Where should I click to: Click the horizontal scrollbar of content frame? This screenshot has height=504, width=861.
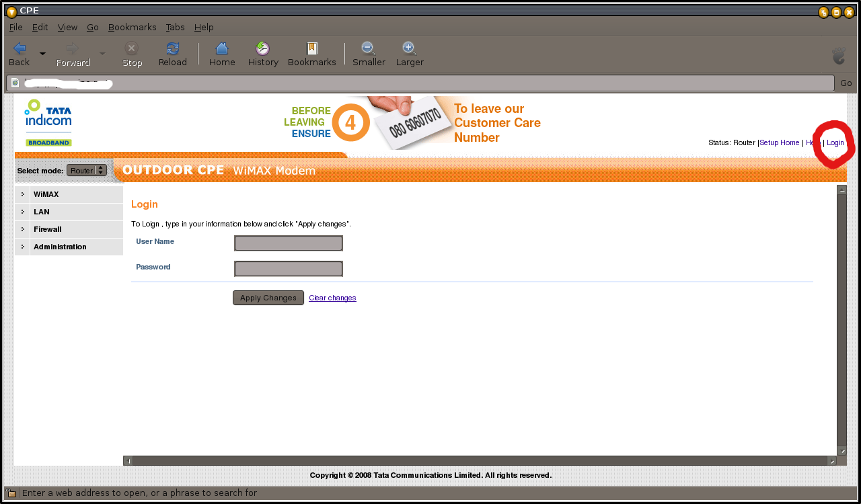pyautogui.click(x=480, y=460)
